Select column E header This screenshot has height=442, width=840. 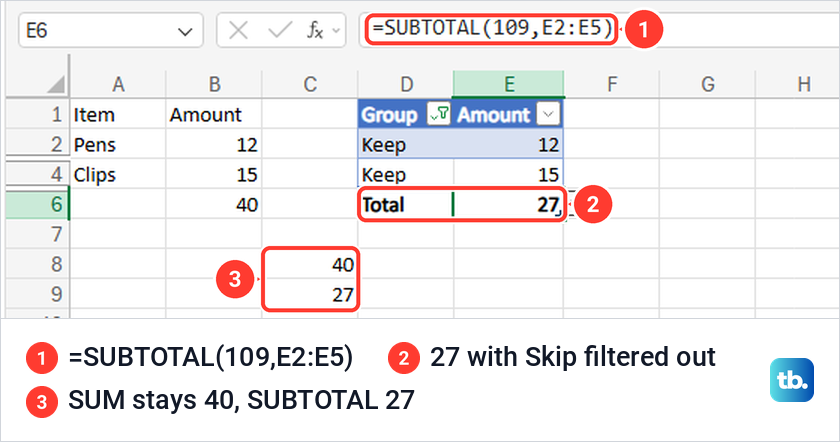coord(508,84)
